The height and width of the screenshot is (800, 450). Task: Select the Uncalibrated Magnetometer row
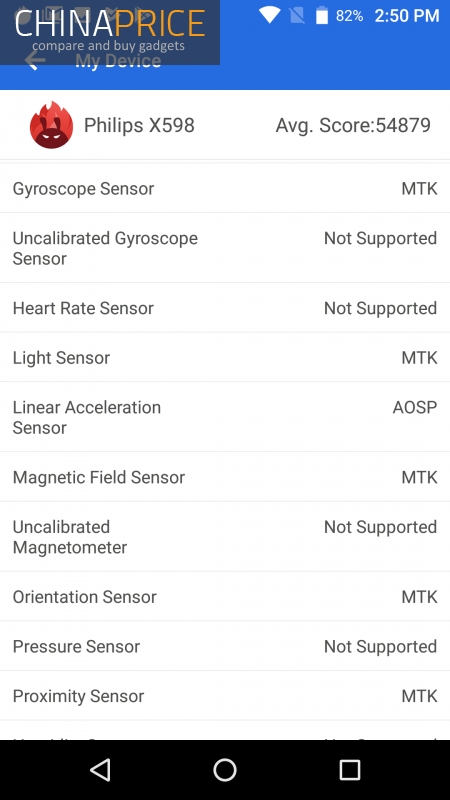pyautogui.click(x=225, y=537)
